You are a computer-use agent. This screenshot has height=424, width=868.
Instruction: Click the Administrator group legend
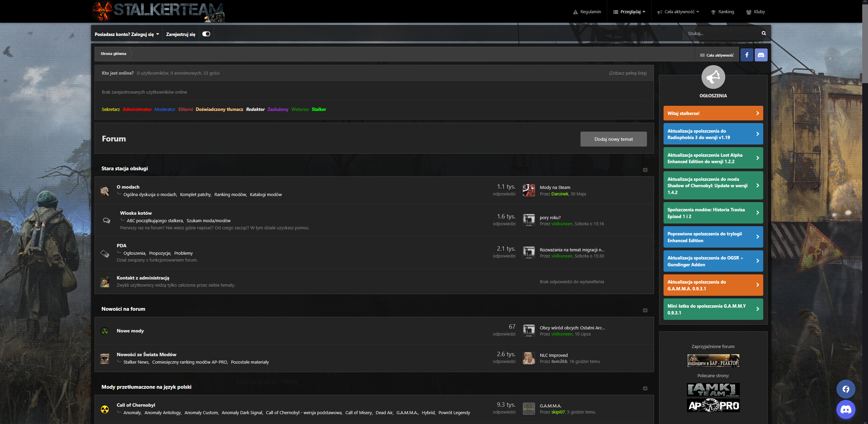137,109
